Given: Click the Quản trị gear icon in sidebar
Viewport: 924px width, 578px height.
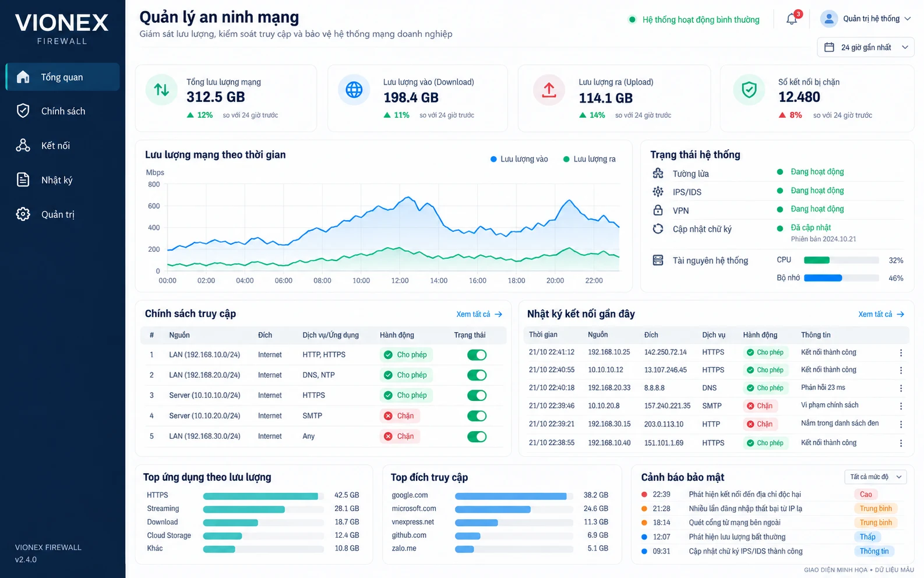Looking at the screenshot, I should (x=23, y=214).
